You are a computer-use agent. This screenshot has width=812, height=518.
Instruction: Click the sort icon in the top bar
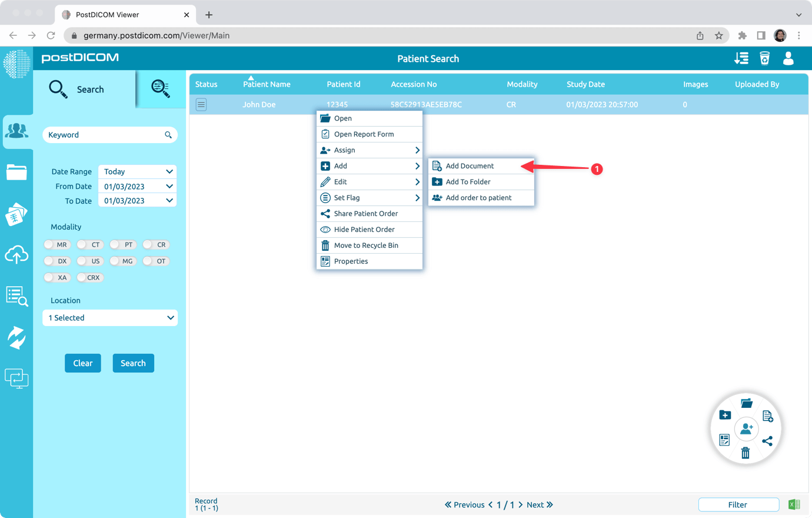click(741, 58)
